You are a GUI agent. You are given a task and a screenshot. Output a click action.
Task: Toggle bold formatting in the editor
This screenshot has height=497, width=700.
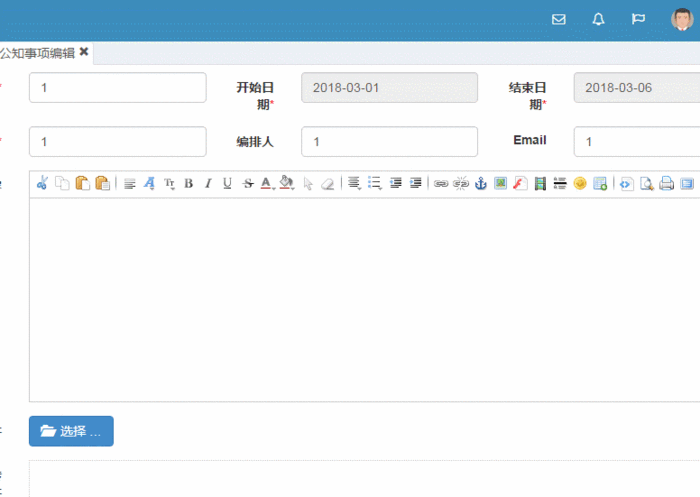point(189,184)
